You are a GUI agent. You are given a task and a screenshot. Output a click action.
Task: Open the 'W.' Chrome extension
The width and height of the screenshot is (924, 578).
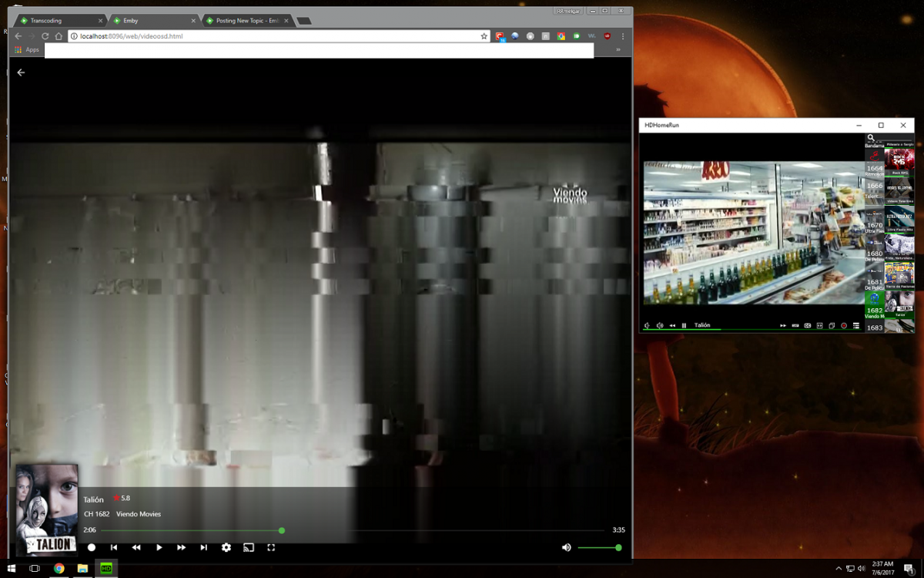(592, 36)
